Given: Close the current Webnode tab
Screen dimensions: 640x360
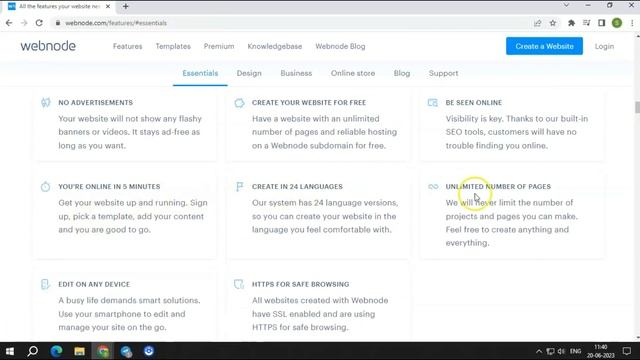Looking at the screenshot, I should (x=108, y=6).
